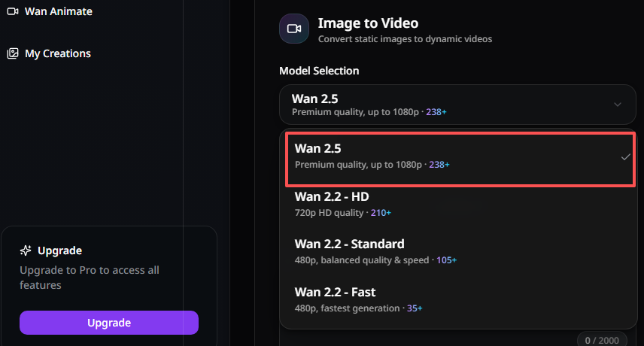Viewport: 644px width, 346px height.
Task: Click the My Creations gallery icon
Action: [x=12, y=53]
